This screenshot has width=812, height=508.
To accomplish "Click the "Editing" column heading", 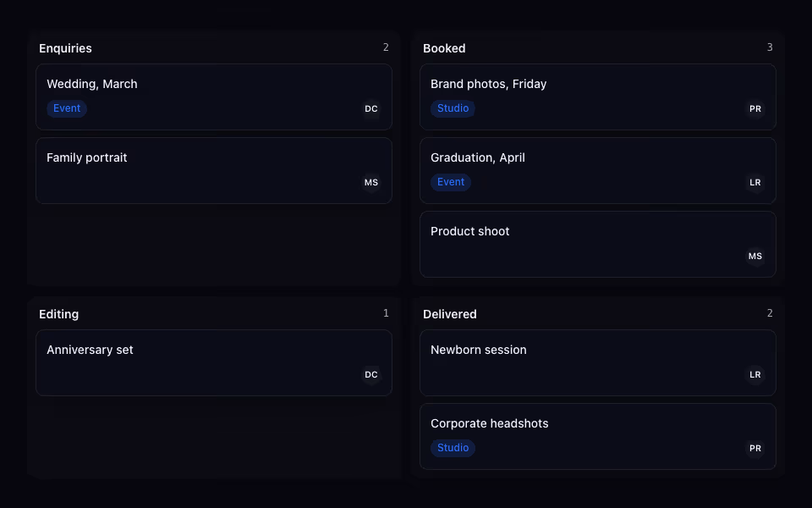I will tap(59, 314).
